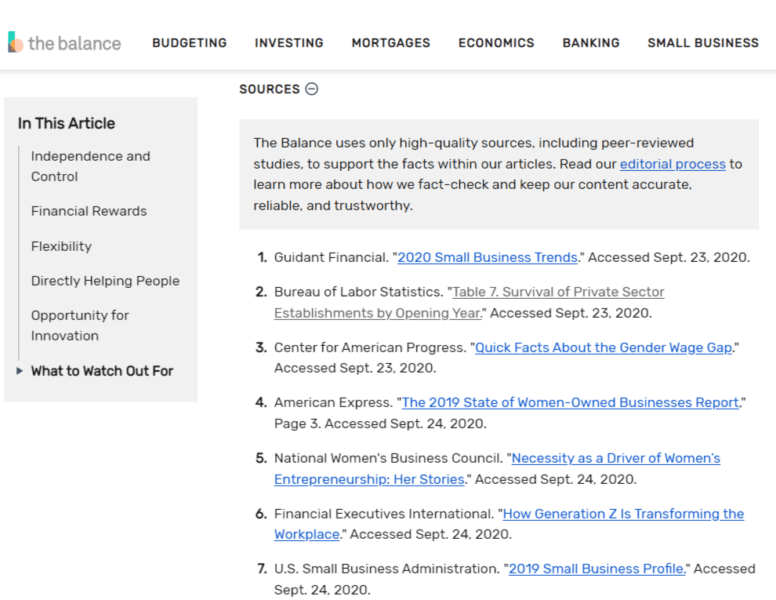Open the Mortgages menu
The image size is (776, 600).
[x=391, y=43]
